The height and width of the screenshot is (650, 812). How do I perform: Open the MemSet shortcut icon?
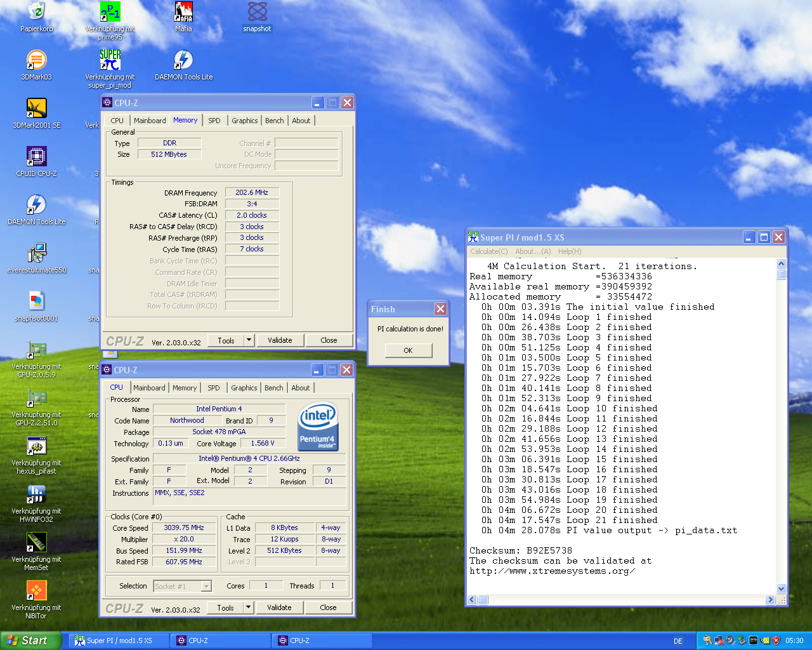(37, 543)
